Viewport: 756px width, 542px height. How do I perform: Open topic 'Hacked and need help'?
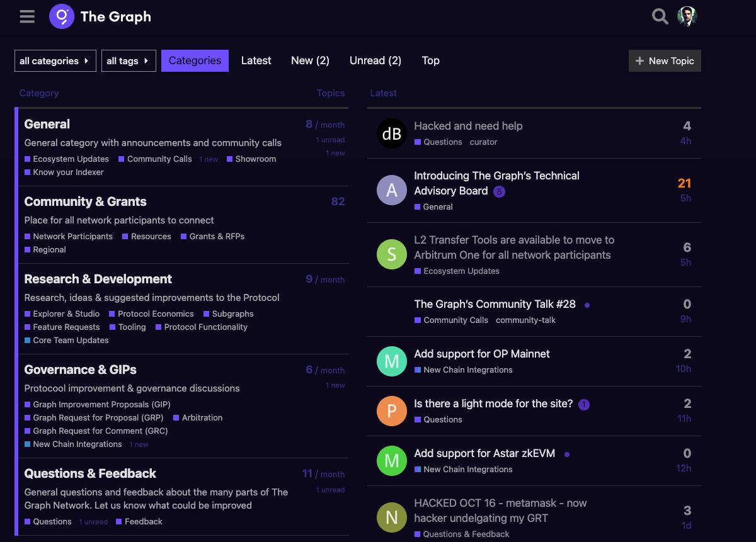coord(468,126)
